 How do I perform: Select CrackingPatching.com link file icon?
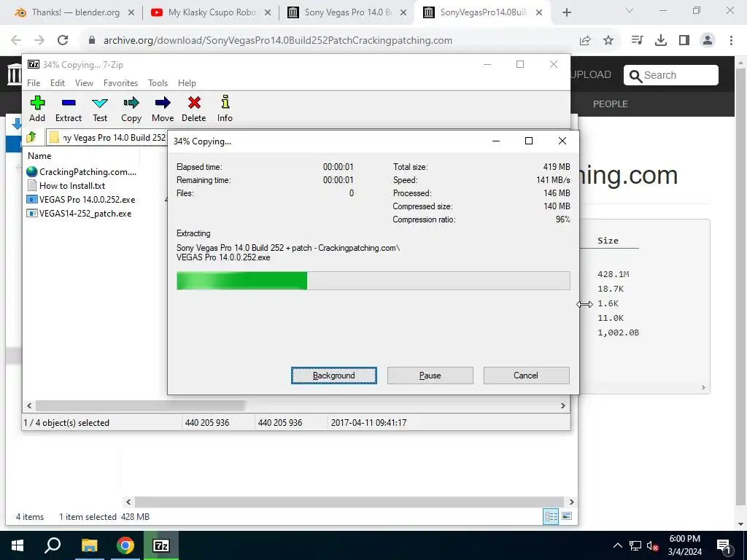[x=32, y=172]
